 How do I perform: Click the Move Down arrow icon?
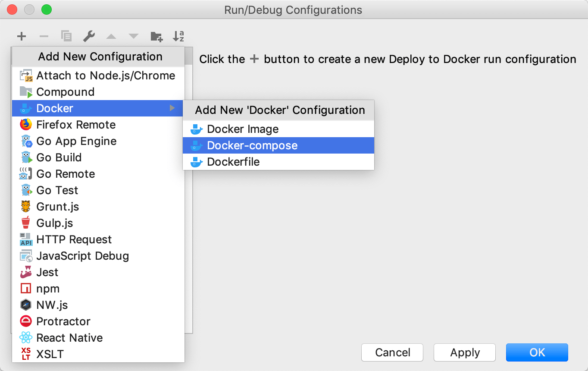click(x=134, y=36)
